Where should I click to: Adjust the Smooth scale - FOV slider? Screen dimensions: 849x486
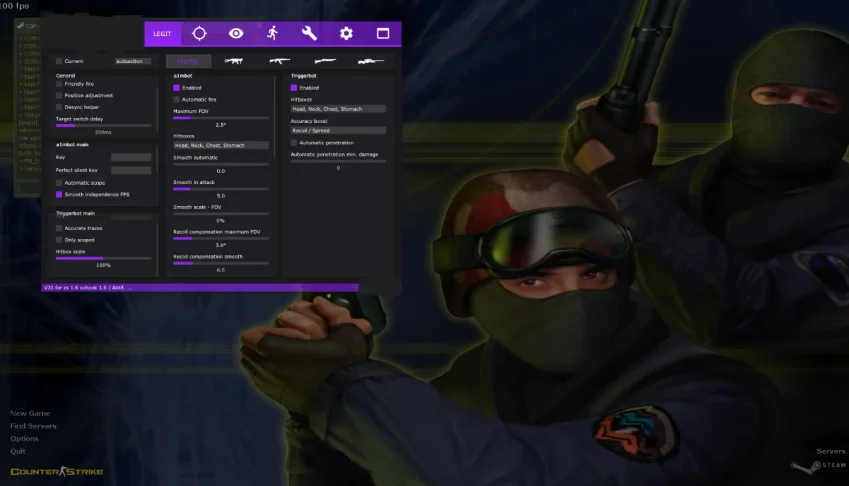click(221, 214)
